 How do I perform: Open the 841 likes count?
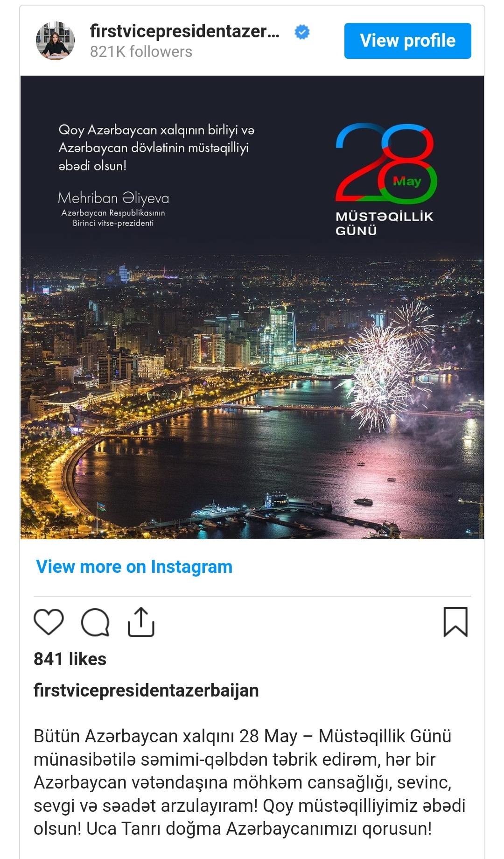point(70,659)
